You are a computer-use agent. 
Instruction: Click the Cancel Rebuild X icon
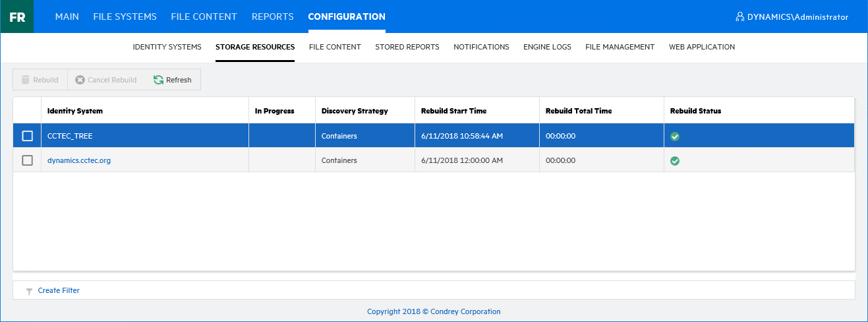tap(80, 80)
